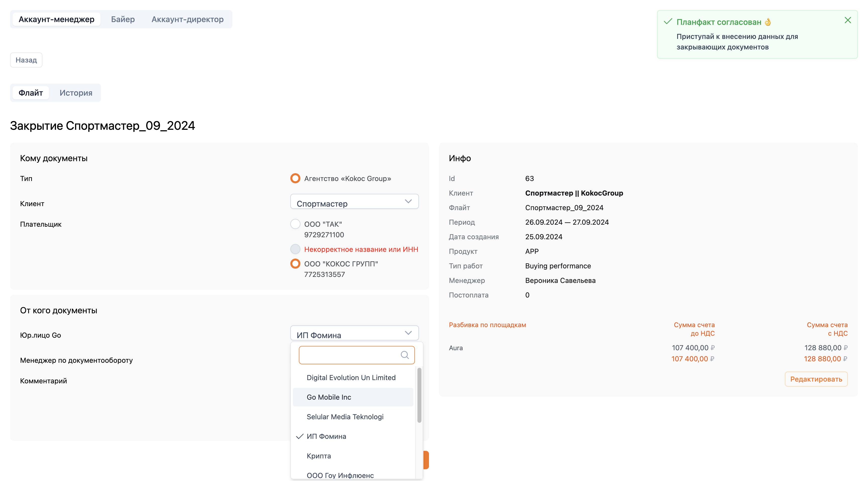The width and height of the screenshot is (868, 481).
Task: Select payer ООО "КОКОС ГРУПП" radio button
Action: (295, 264)
